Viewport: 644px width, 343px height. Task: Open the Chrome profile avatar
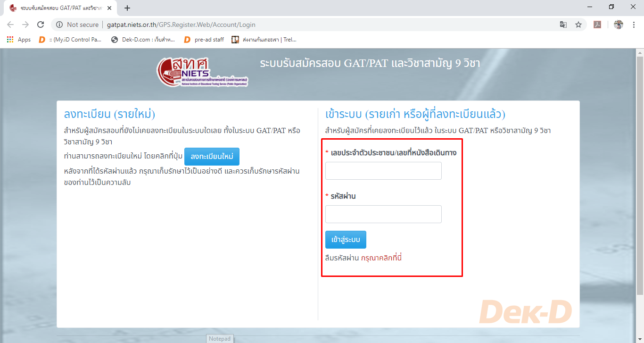click(x=619, y=25)
